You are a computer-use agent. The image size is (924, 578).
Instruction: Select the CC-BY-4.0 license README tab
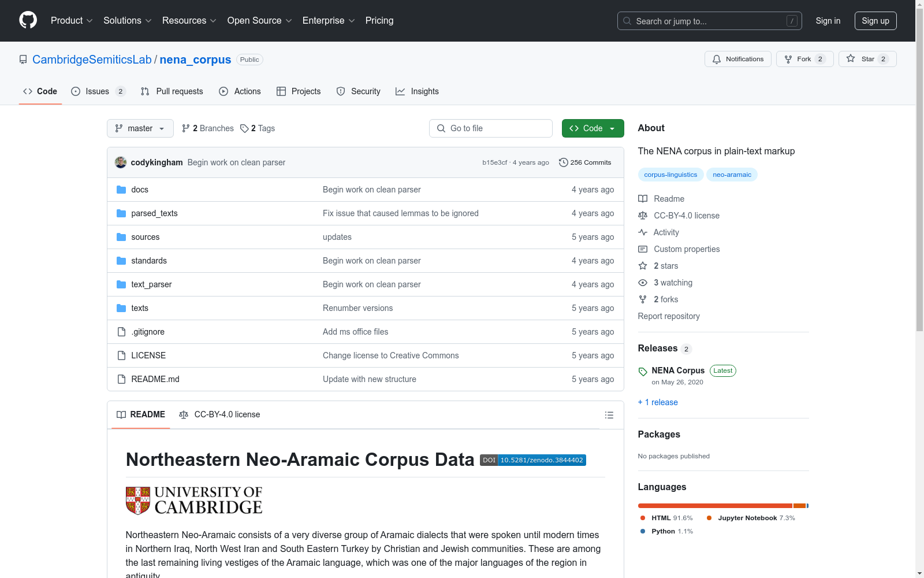219,414
